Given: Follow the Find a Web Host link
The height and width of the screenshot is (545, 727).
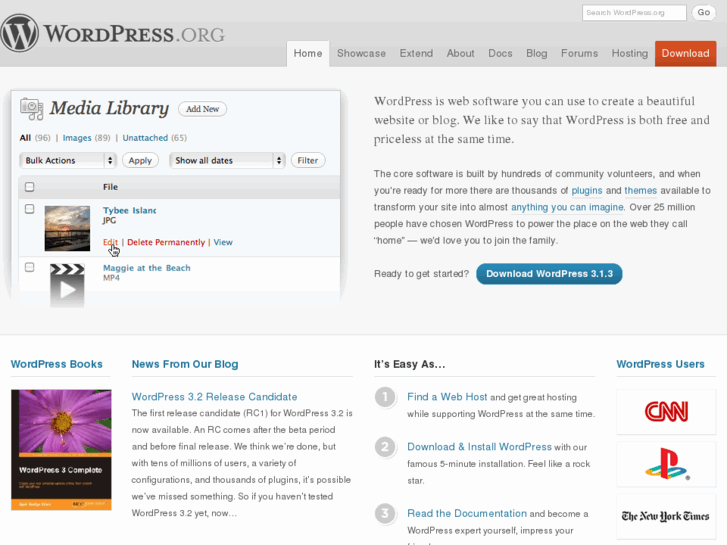Looking at the screenshot, I should (447, 397).
